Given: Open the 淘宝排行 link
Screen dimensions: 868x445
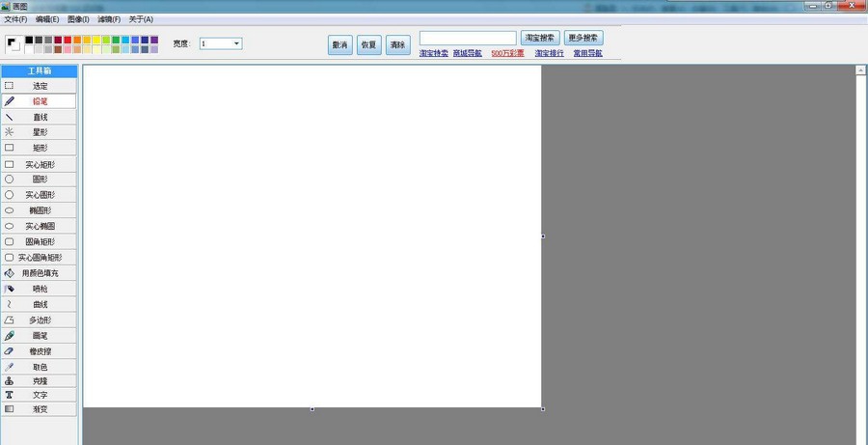Looking at the screenshot, I should pyautogui.click(x=549, y=53).
